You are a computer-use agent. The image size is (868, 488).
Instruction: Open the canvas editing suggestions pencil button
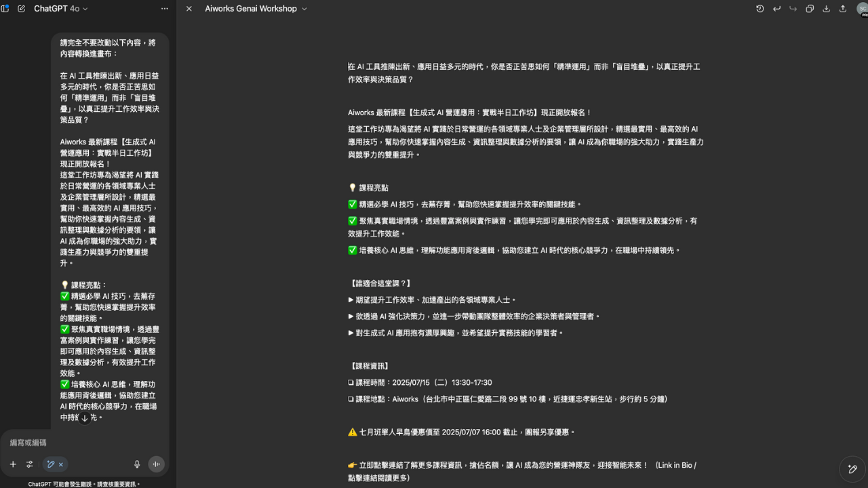(852, 469)
